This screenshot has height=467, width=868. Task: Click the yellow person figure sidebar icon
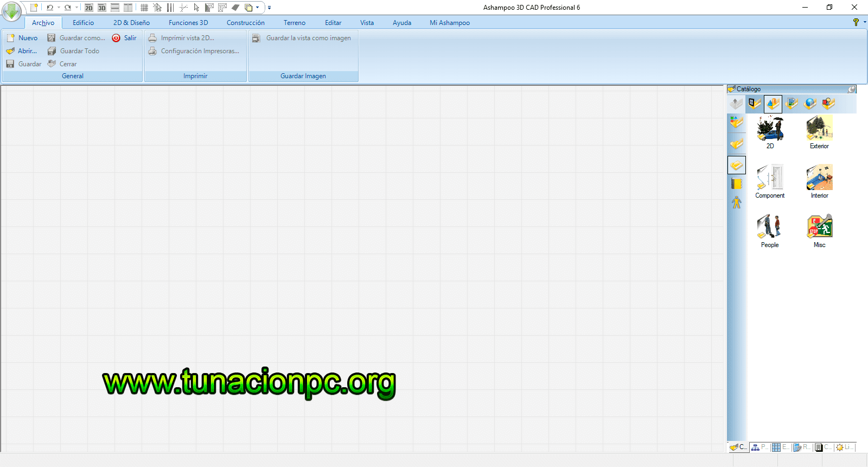coord(736,203)
